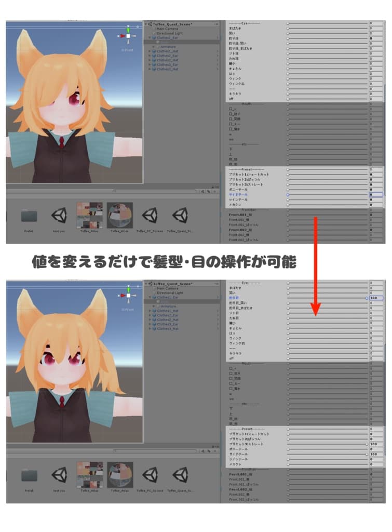Expand Armature in lower hierarchy
Viewport: 392px width, 532px height.
click(x=154, y=306)
